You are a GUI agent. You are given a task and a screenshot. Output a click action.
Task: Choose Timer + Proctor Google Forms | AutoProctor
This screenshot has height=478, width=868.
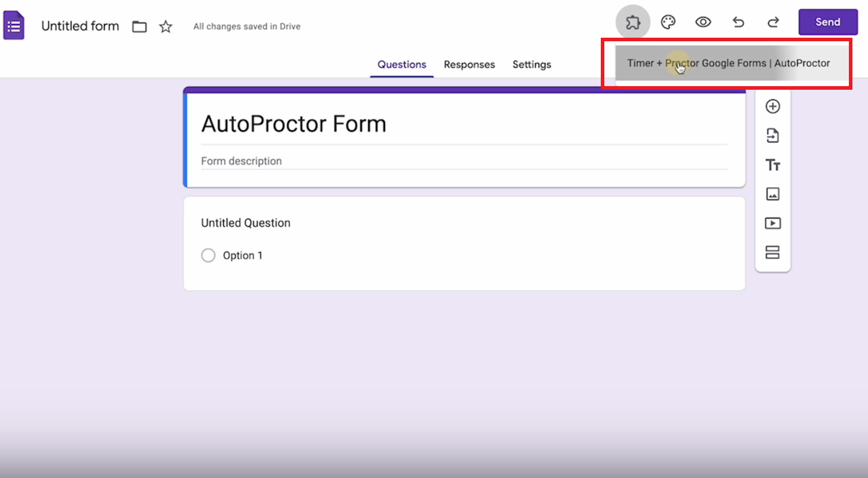click(x=732, y=63)
